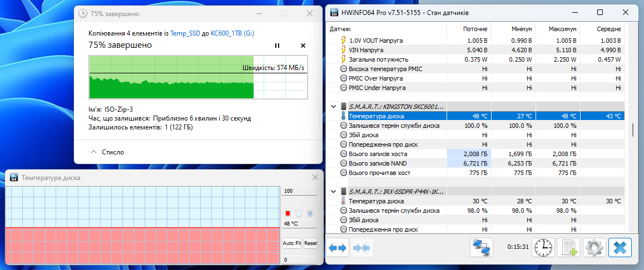Select the highlighted 48 °C current temperature cell

[469, 116]
